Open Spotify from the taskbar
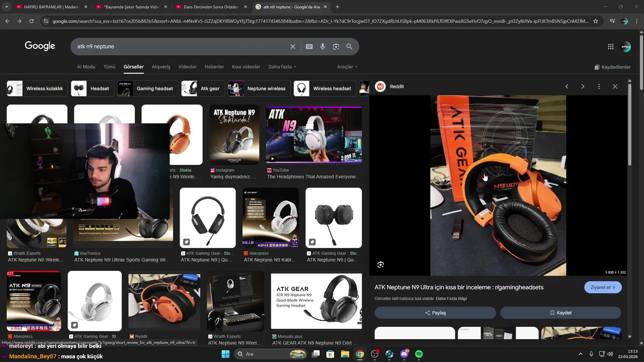 click(x=419, y=354)
